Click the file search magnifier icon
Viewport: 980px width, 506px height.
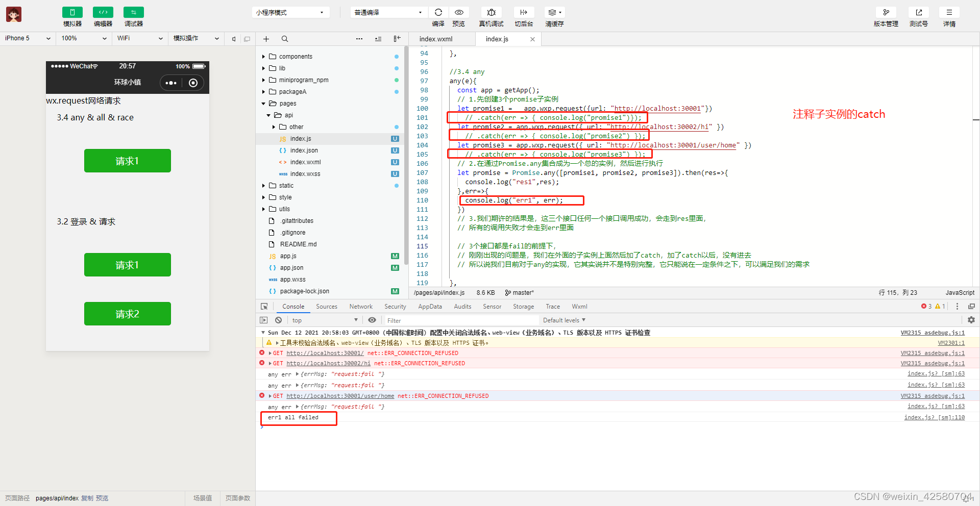(x=285, y=39)
